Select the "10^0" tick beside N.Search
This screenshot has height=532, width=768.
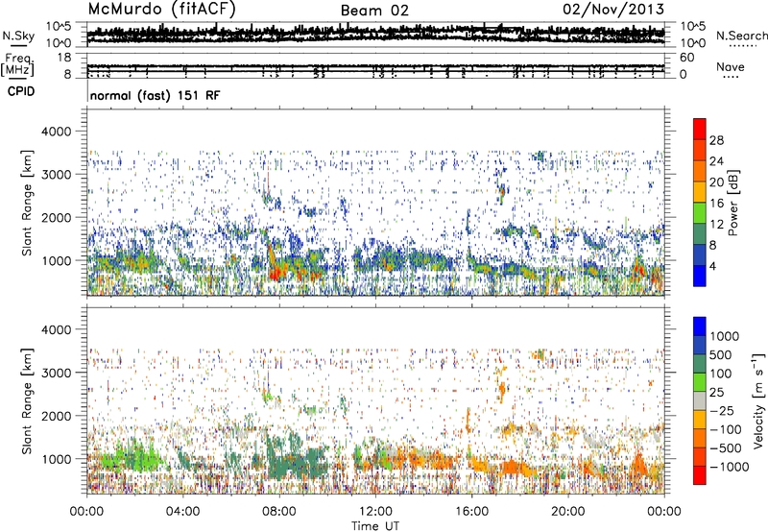[x=693, y=43]
